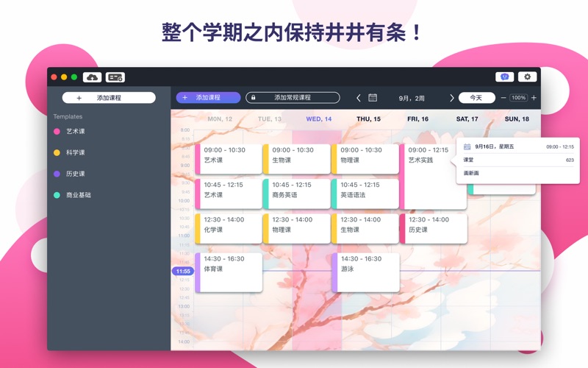The height and width of the screenshot is (368, 588).
Task: Click the 11:55 current time marker
Action: [x=183, y=271]
